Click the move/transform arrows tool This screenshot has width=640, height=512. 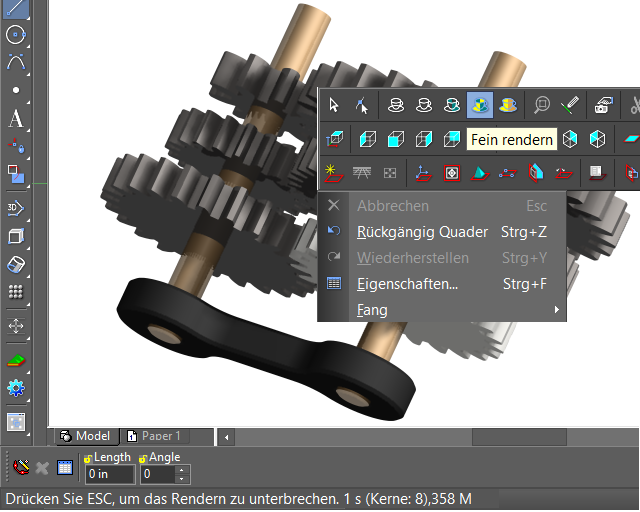click(16, 326)
